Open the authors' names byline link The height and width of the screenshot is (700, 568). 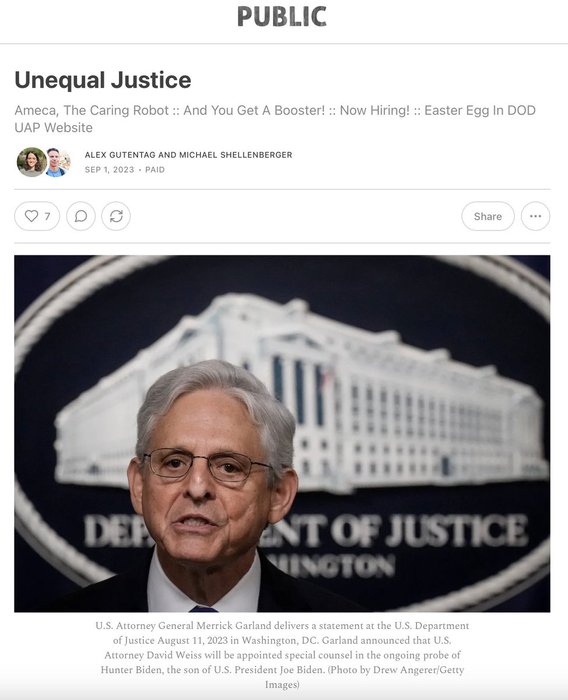coord(188,155)
